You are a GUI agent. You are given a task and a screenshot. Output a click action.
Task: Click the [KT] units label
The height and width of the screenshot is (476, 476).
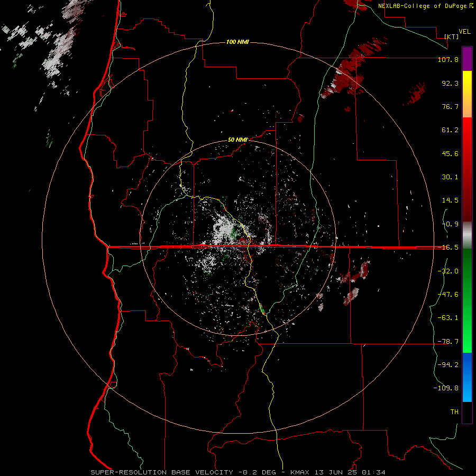452,36
